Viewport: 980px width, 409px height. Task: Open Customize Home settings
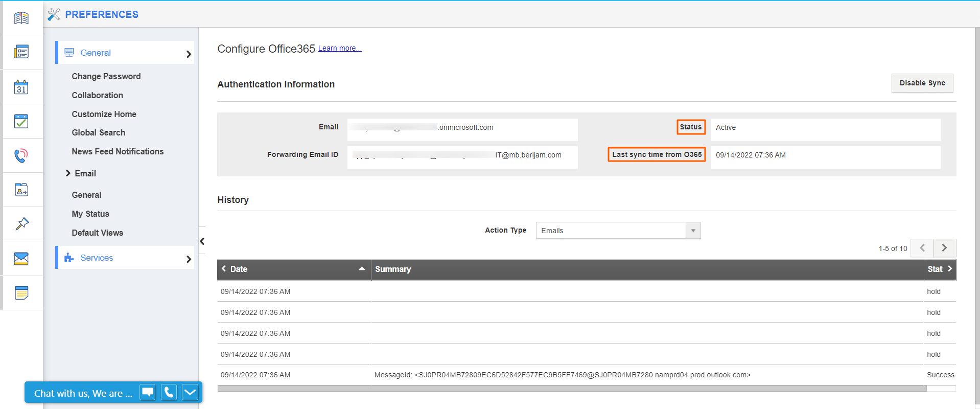point(104,114)
